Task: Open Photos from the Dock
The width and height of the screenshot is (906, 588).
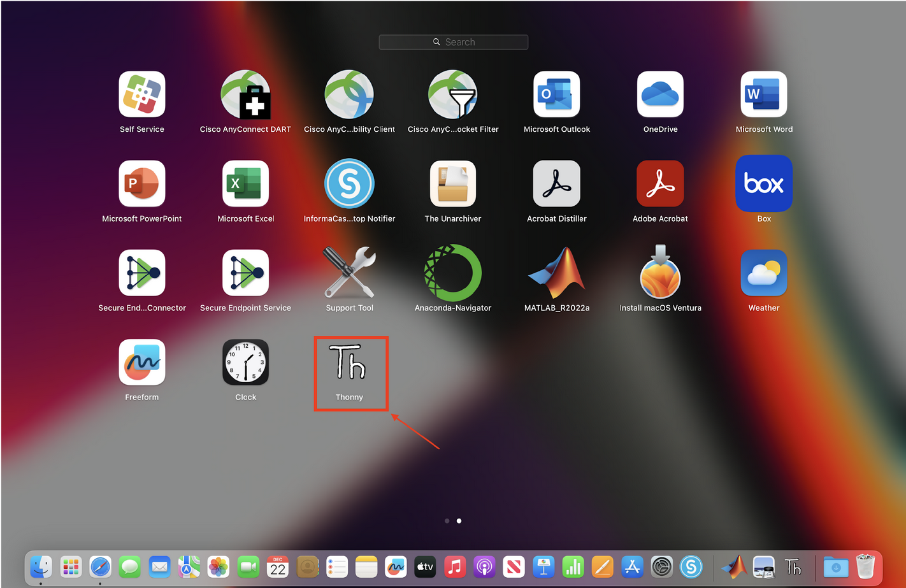Action: [x=219, y=566]
